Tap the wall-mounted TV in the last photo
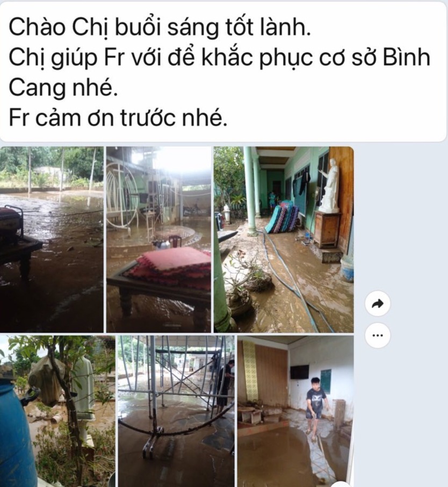Viewport: 448px width, 487px height. [x=299, y=372]
